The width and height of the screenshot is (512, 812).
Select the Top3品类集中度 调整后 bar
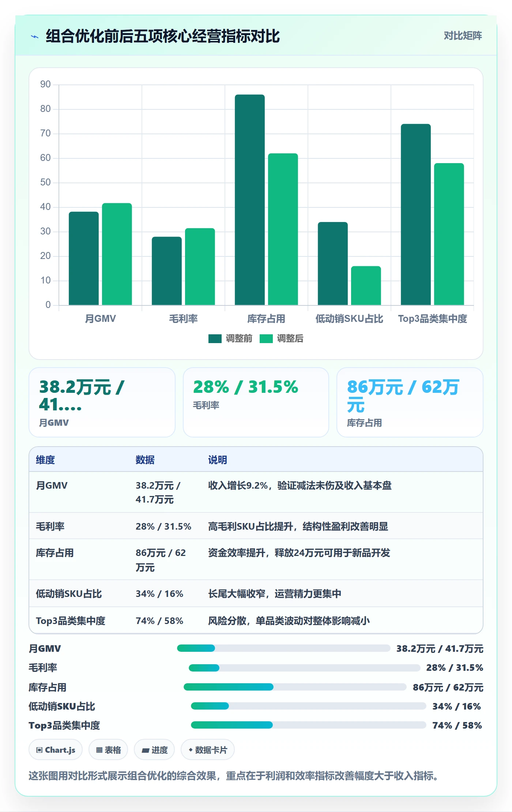click(449, 234)
